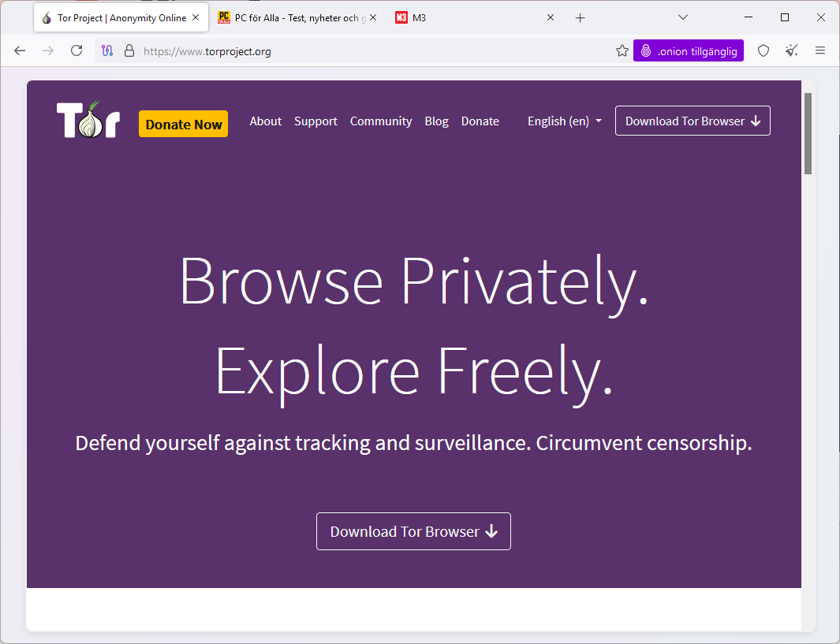The width and height of the screenshot is (840, 644).
Task: Bookmark the page with the star icon
Action: pos(622,50)
